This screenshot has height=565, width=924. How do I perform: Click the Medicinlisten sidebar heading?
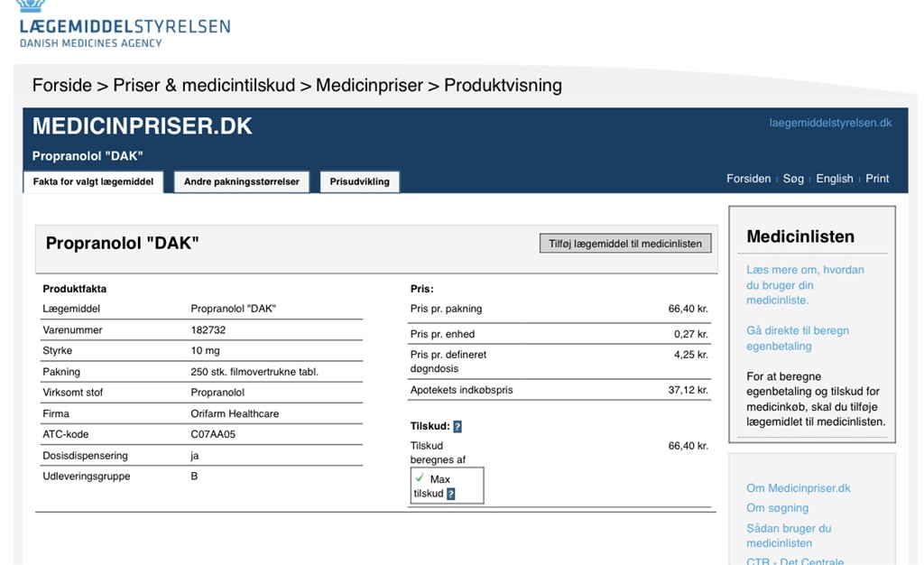click(x=800, y=236)
